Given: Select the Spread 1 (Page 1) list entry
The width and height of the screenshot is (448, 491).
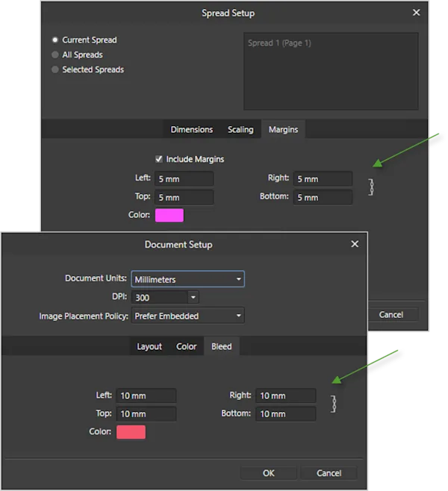Looking at the screenshot, I should coord(279,43).
